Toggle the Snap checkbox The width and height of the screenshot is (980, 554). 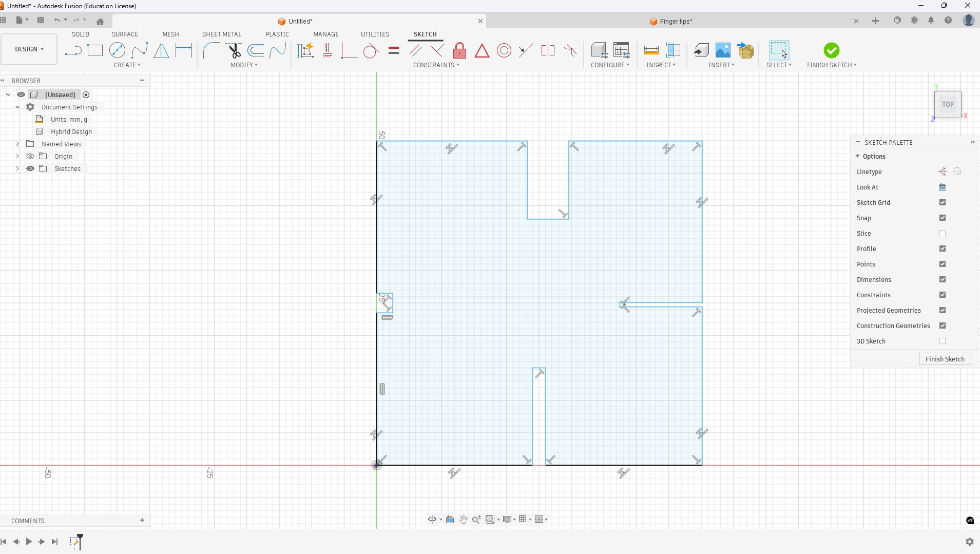pyautogui.click(x=943, y=218)
